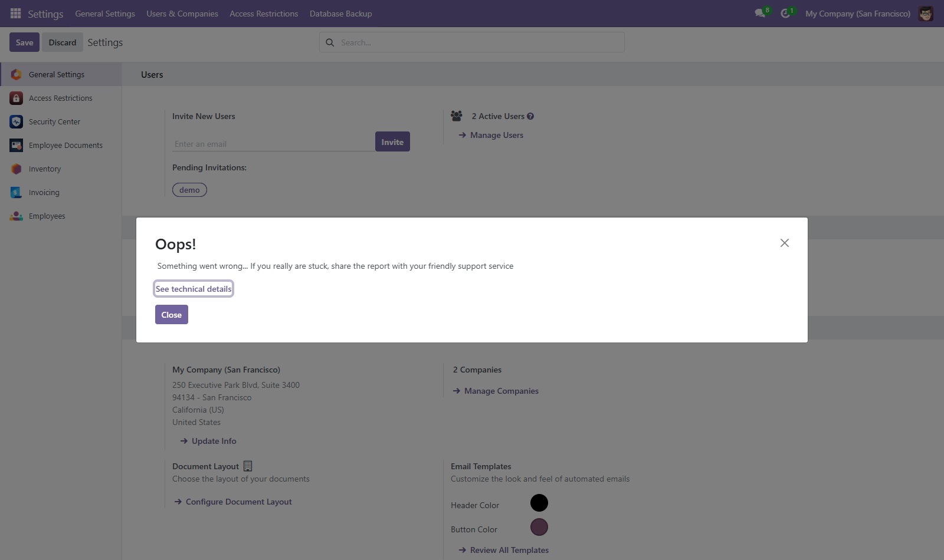The image size is (944, 560).
Task: Open the activities clock icon
Action: (x=785, y=13)
